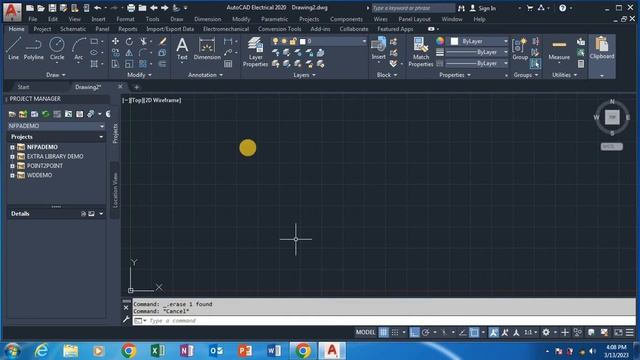Viewport: 640px width, 360px height.
Task: Click the Undo arrow in quick access toolbar
Action: tap(98, 8)
